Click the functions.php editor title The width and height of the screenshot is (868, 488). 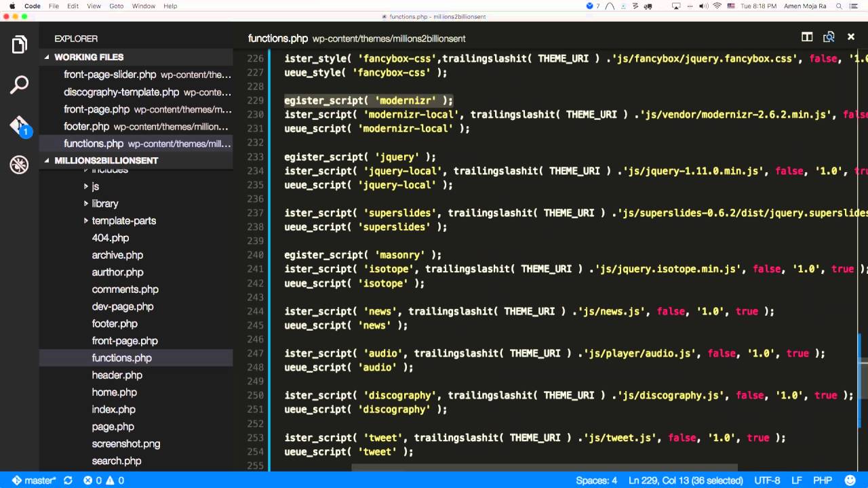coord(277,39)
